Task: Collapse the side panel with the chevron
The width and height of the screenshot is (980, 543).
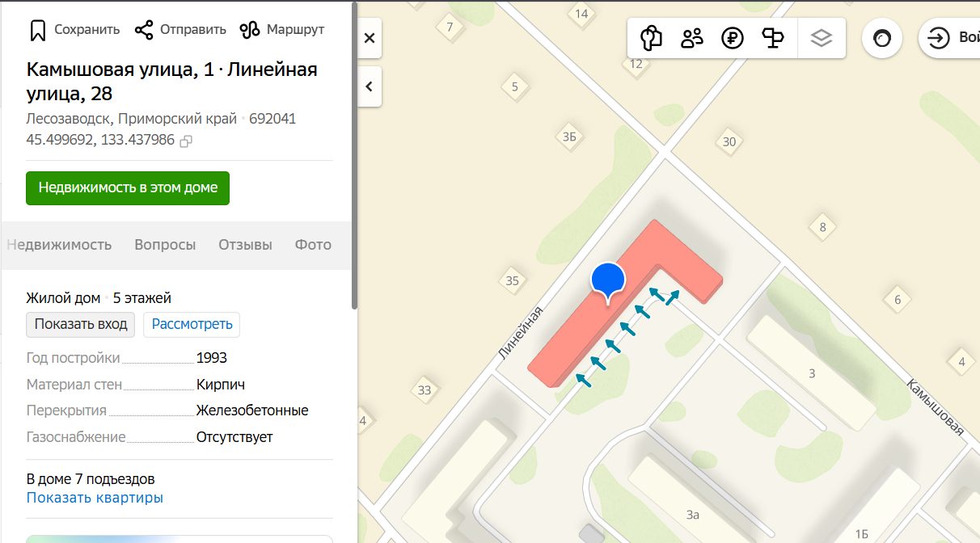Action: [369, 86]
